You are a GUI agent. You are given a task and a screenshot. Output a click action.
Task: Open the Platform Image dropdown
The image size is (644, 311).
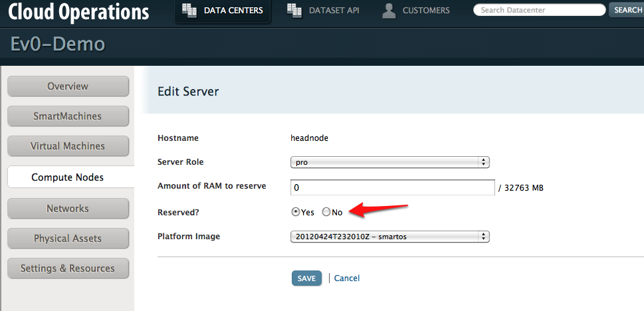point(389,237)
